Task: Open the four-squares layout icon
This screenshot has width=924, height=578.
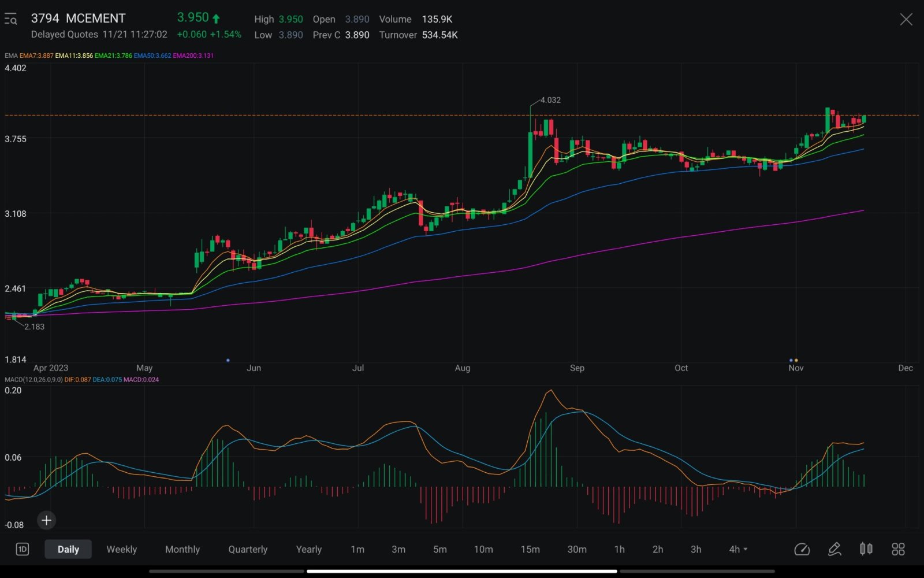Action: tap(898, 549)
